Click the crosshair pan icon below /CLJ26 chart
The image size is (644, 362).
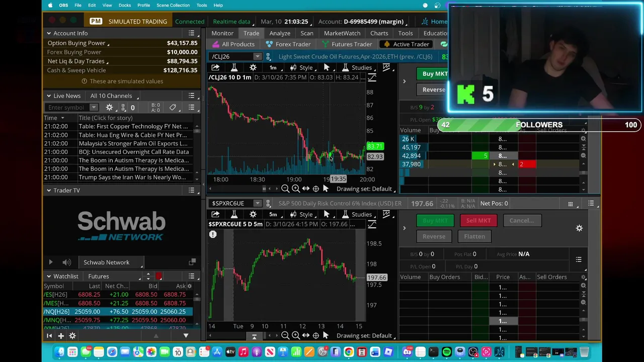pos(316,189)
